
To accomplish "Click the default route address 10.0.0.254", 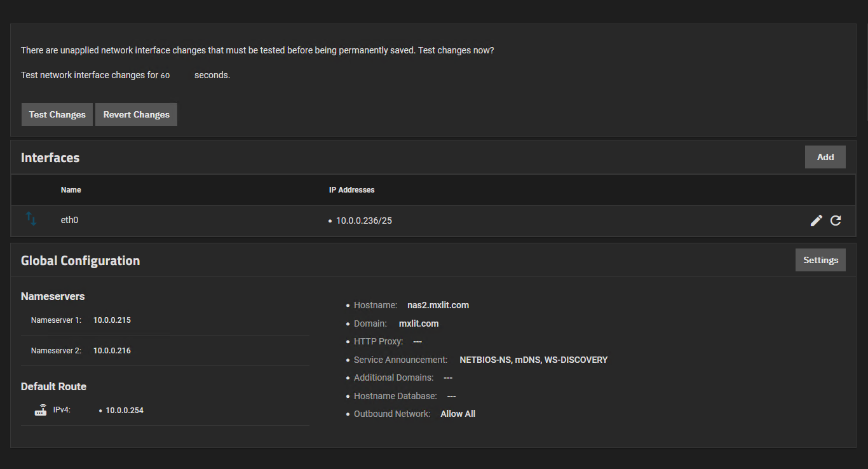I will coord(125,410).
